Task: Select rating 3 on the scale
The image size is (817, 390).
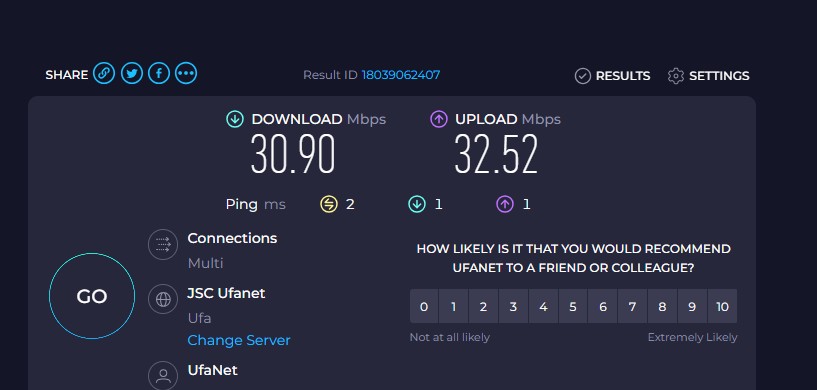Action: [x=513, y=307]
